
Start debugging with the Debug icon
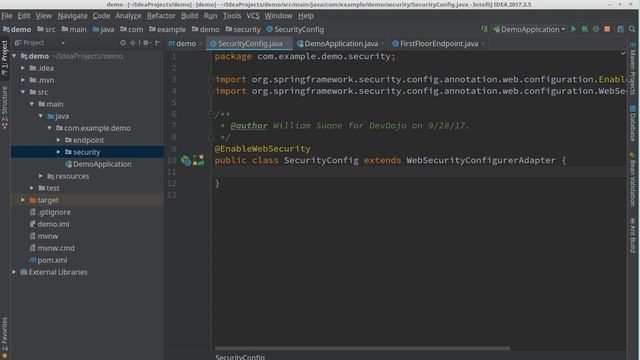[x=585, y=29]
